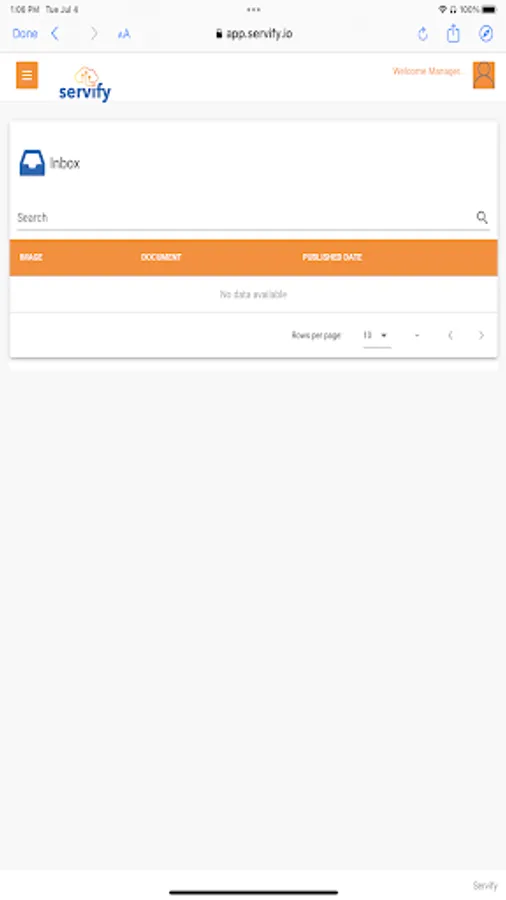Open the share sheet icon
This screenshot has height=900, width=506.
453,33
